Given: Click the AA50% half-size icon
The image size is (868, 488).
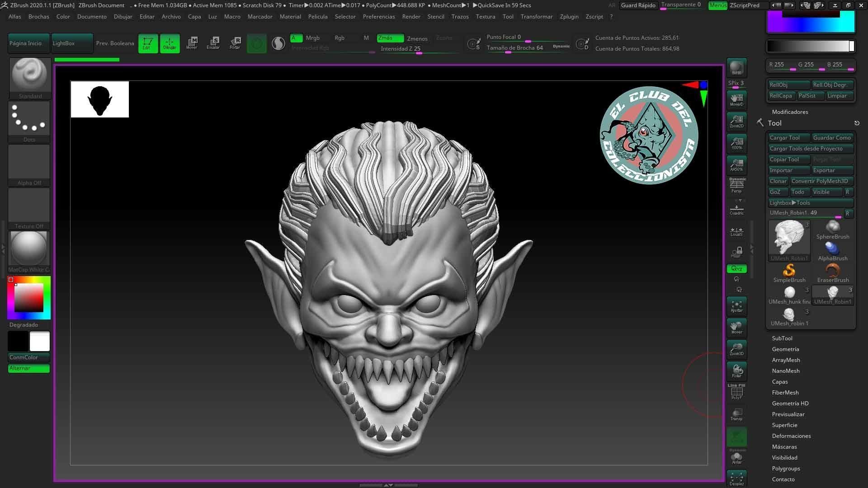Looking at the screenshot, I should (736, 164).
